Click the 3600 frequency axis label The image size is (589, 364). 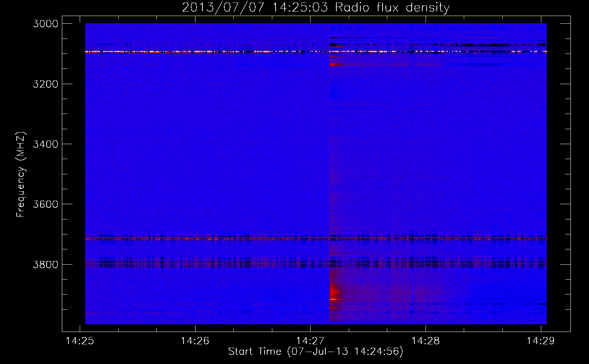pyautogui.click(x=46, y=204)
